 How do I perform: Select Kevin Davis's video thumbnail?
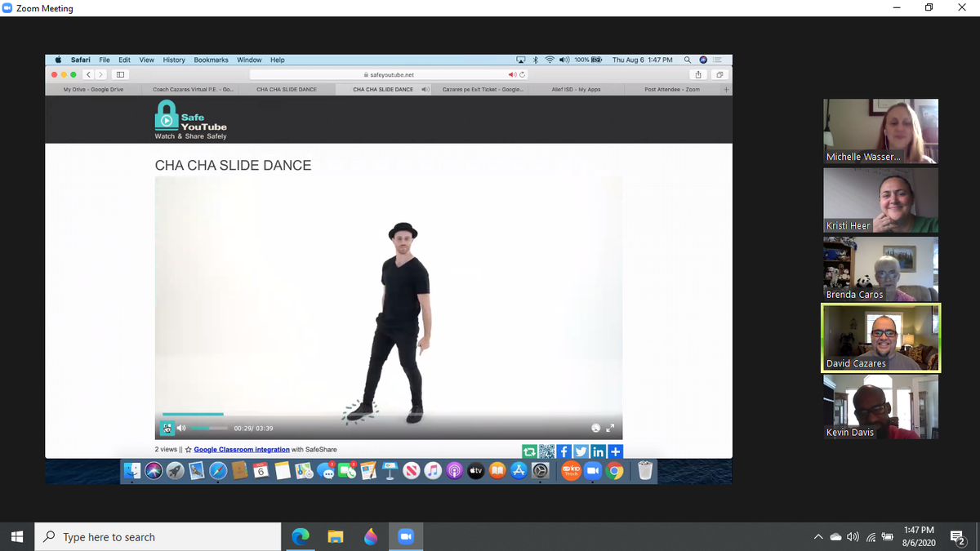click(x=880, y=407)
